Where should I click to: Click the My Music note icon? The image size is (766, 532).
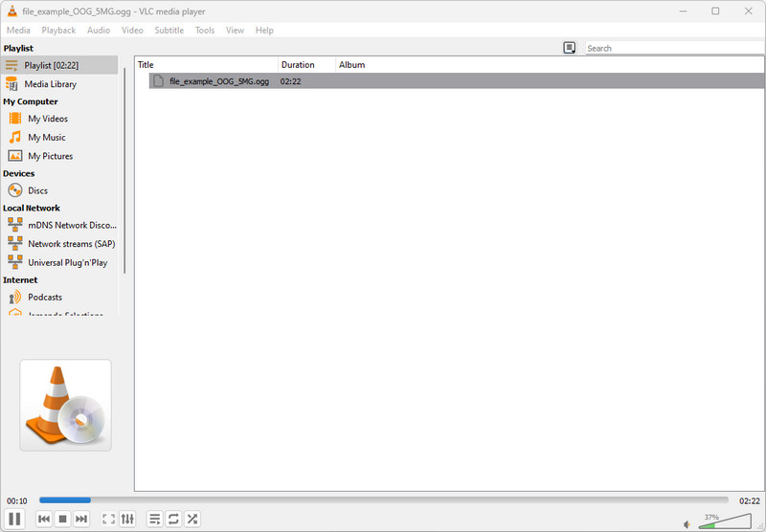(15, 137)
